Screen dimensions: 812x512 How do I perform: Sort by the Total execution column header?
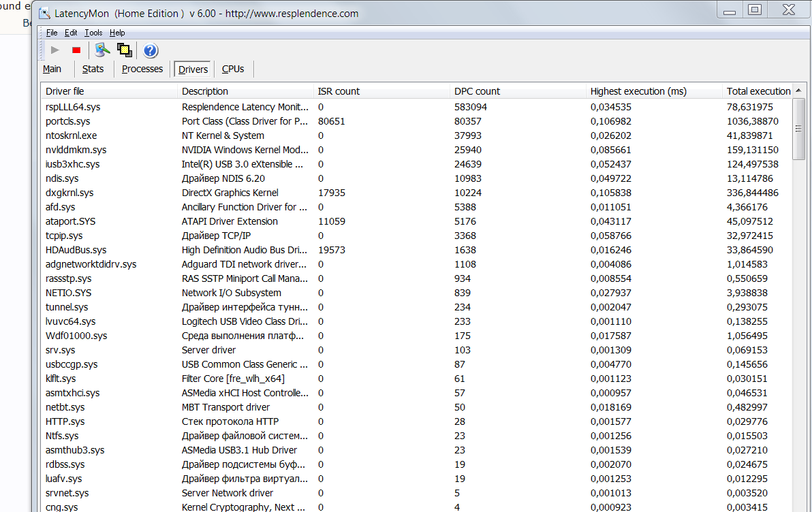pos(757,91)
